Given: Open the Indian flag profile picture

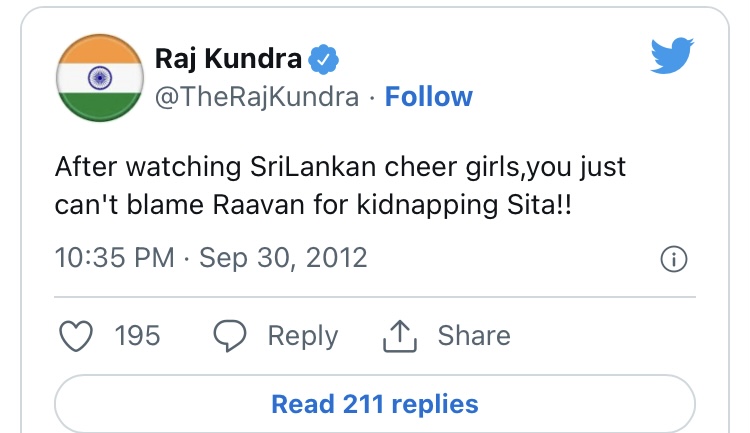Looking at the screenshot, I should coord(98,79).
